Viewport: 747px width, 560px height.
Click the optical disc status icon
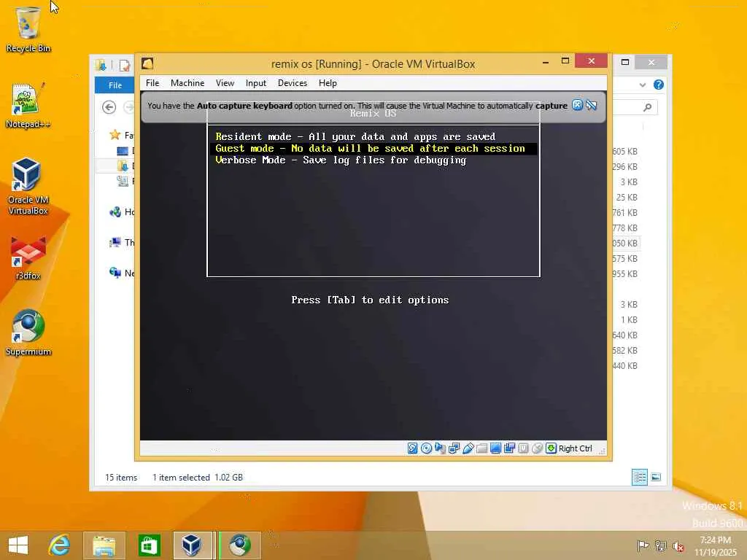pyautogui.click(x=426, y=448)
